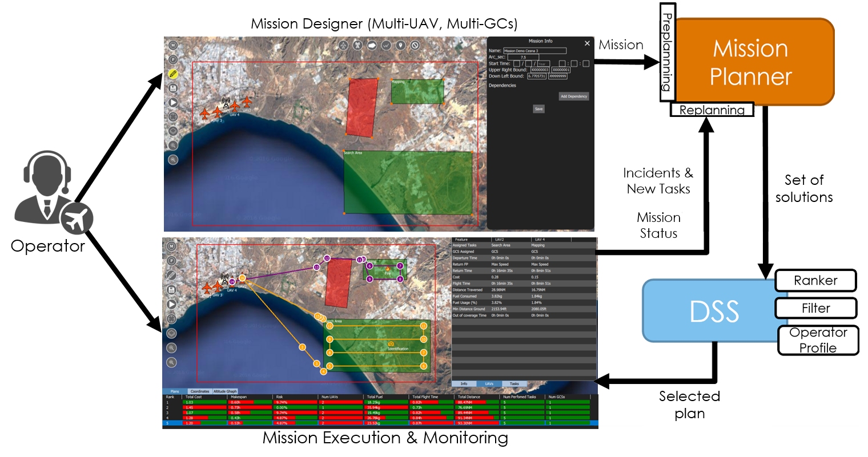Select the line chart path tool
This screenshot has height=457, width=868.
click(x=387, y=45)
